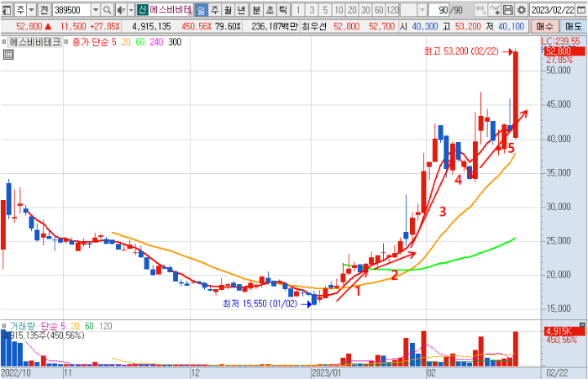Click the stock code field 389500
The height and width of the screenshot is (379, 588).
point(71,10)
